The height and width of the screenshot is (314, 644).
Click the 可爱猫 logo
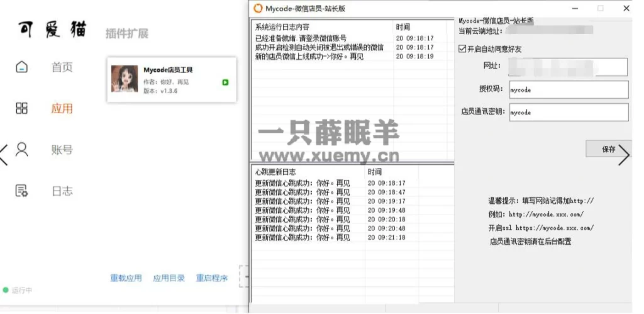(x=52, y=30)
